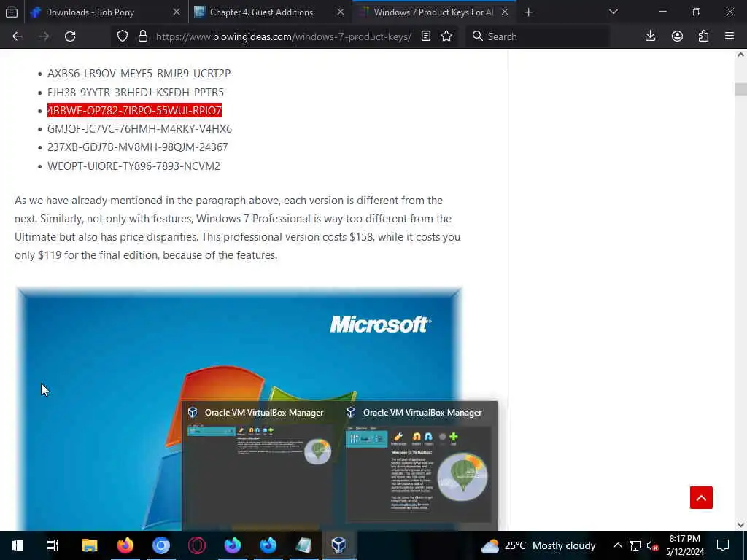Click key GMJQF-JC7VC-76HMH-M4RKY-V4HX6
The width and height of the screenshot is (747, 560).
(x=139, y=129)
